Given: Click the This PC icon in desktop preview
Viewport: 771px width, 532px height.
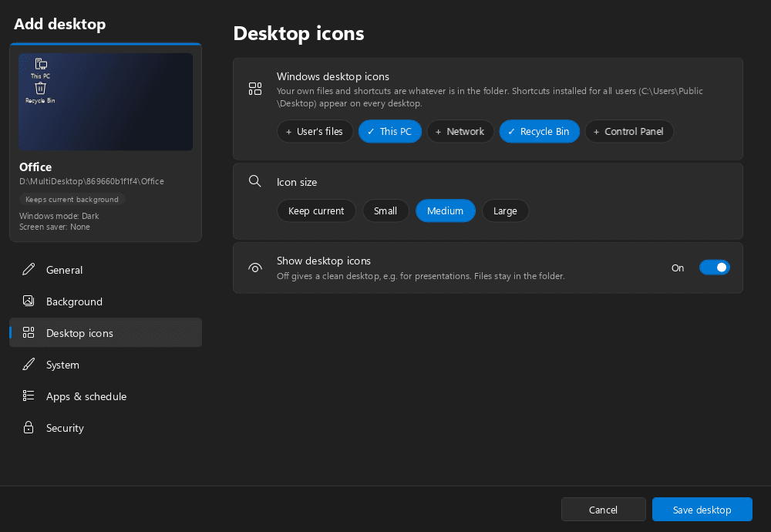Looking at the screenshot, I should (41, 64).
